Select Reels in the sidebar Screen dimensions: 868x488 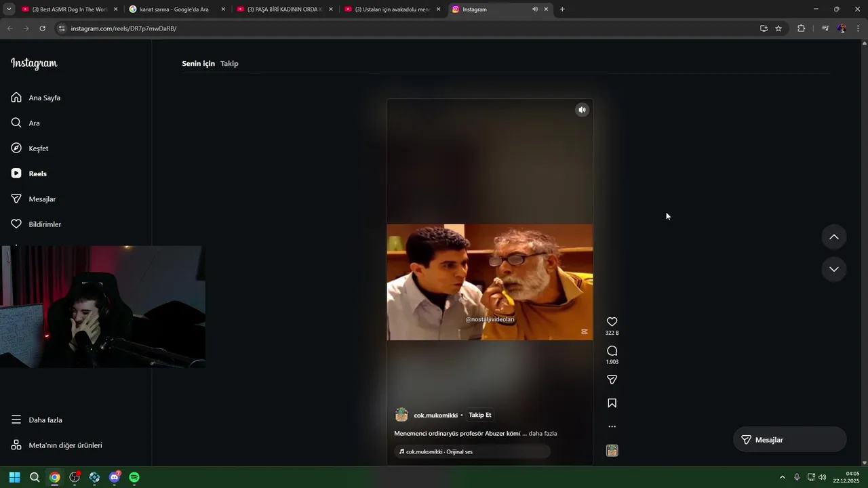[x=29, y=174]
